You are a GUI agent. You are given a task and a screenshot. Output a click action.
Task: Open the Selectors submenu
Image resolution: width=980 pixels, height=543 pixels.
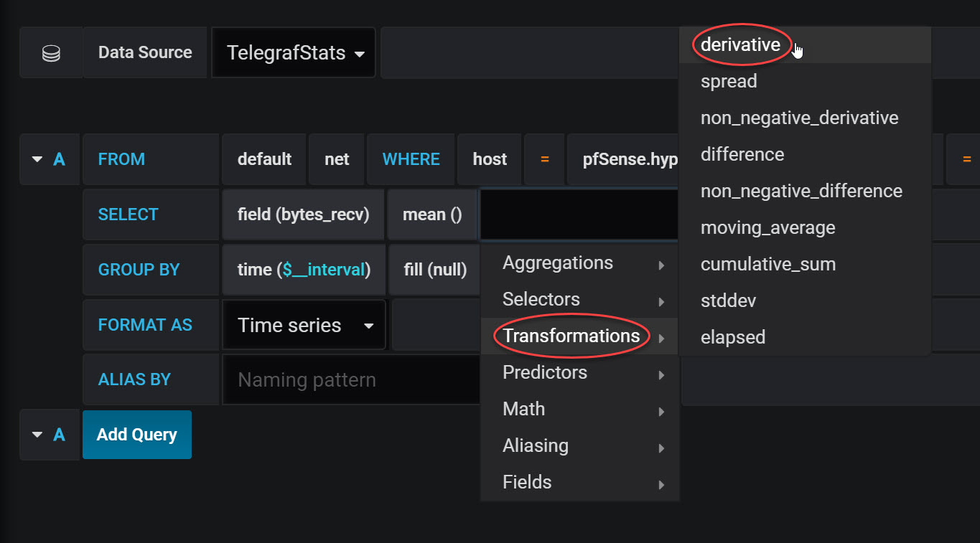580,299
